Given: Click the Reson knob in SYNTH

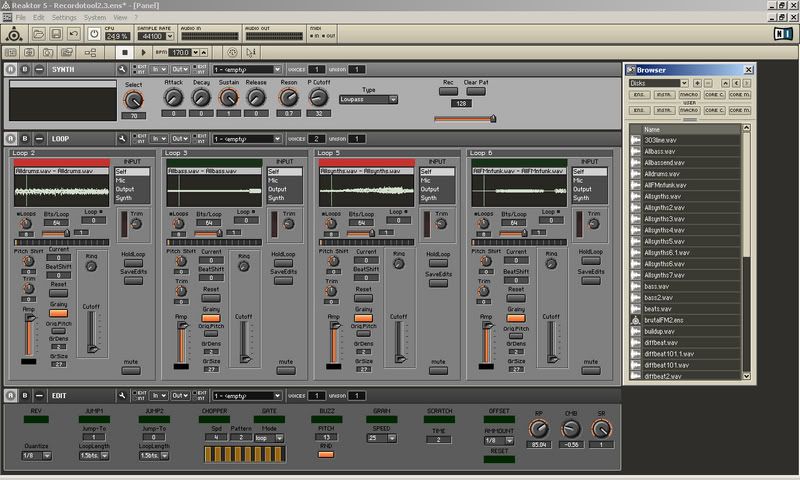Looking at the screenshot, I should [288, 97].
